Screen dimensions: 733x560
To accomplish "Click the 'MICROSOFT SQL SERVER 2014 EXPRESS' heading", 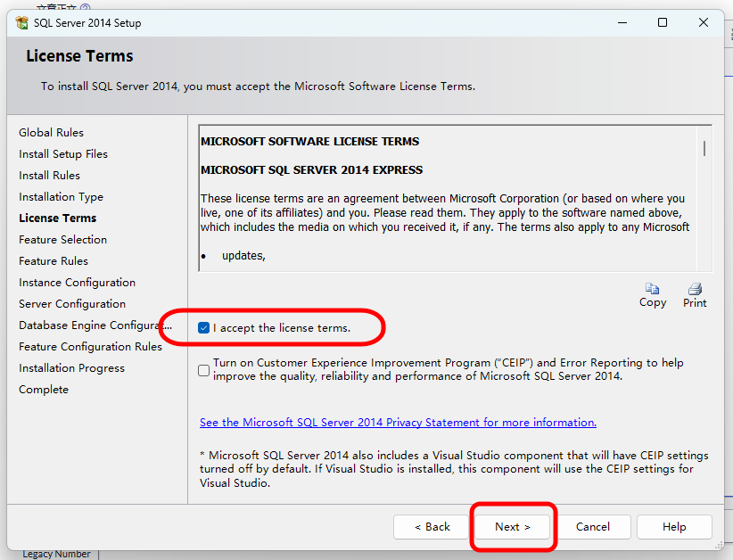I will point(311,170).
